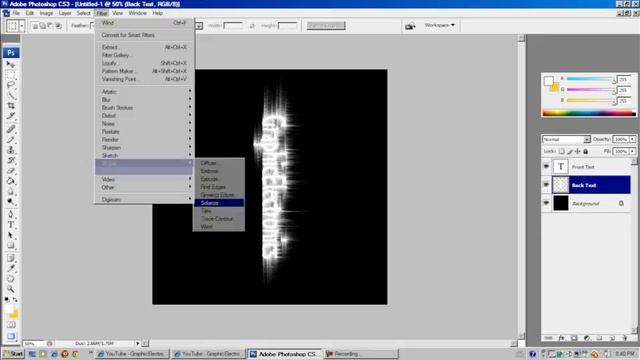Create new adjustment layer icon
This screenshot has height=360, width=640.
point(587,338)
